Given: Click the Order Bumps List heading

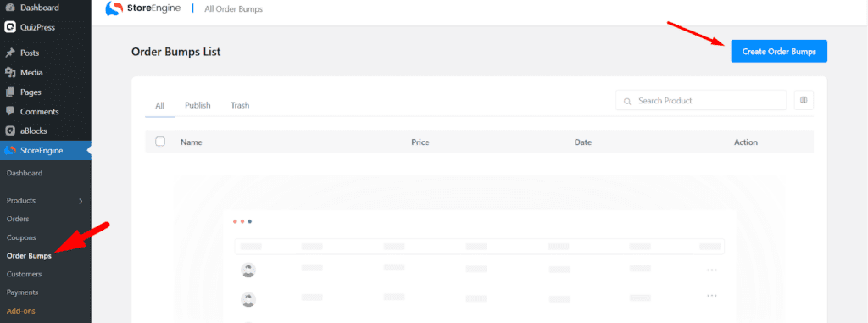Looking at the screenshot, I should click(x=176, y=52).
